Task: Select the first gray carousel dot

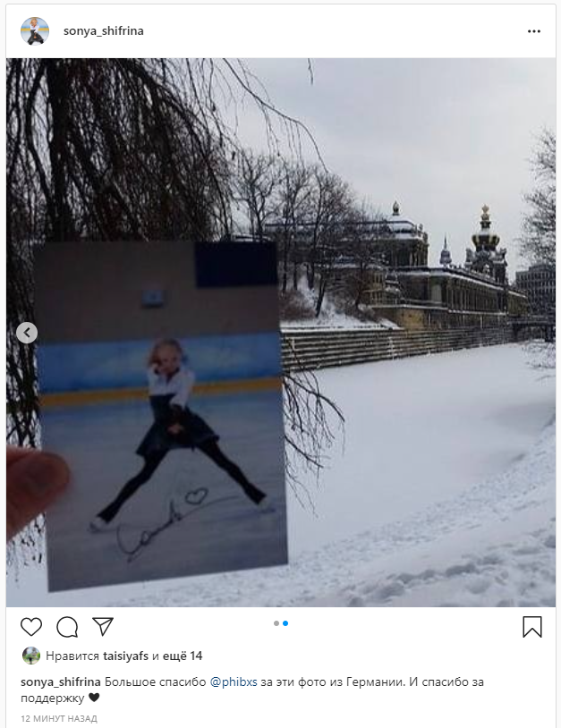Action: pos(276,623)
